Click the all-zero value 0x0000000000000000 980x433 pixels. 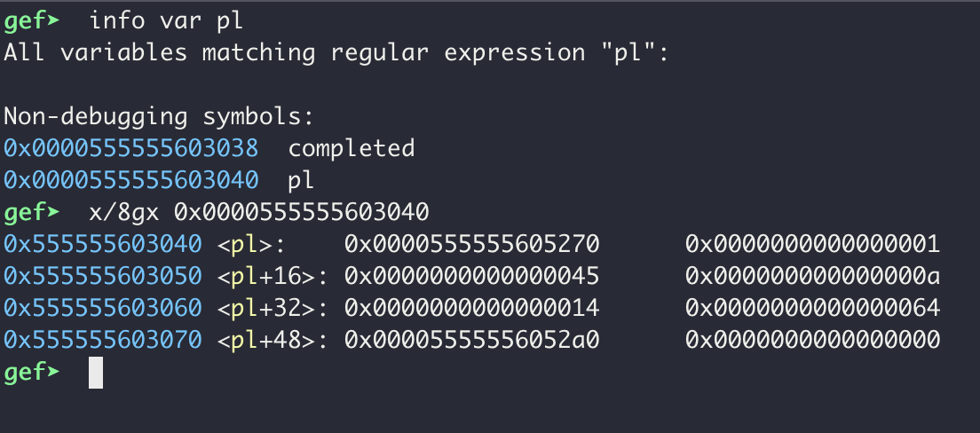pos(812,340)
